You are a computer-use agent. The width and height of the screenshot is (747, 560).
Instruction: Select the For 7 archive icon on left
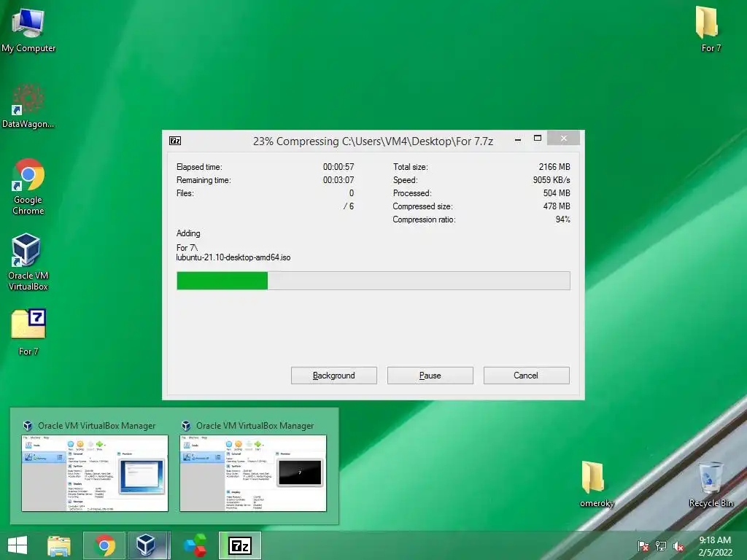click(28, 332)
